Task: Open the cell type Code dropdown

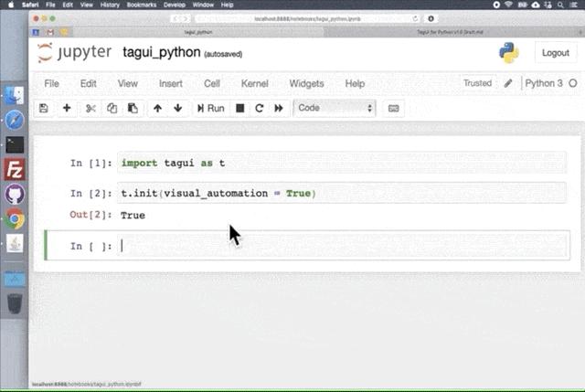Action: pos(335,108)
